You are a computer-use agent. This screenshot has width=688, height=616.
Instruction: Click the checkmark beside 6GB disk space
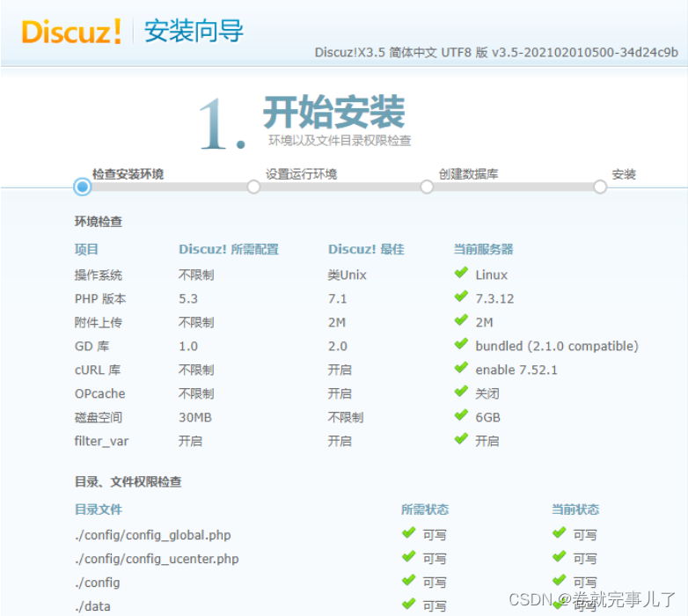point(461,415)
